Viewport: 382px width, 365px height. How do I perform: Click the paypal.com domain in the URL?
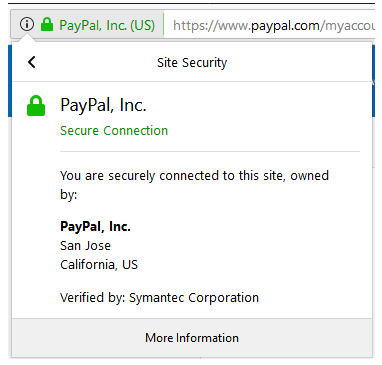(285, 26)
